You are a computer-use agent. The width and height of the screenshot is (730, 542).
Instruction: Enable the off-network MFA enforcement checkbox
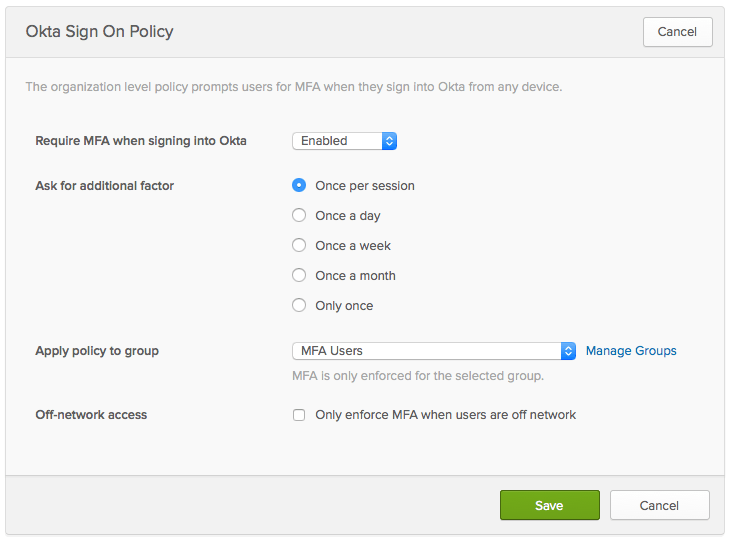click(x=299, y=415)
